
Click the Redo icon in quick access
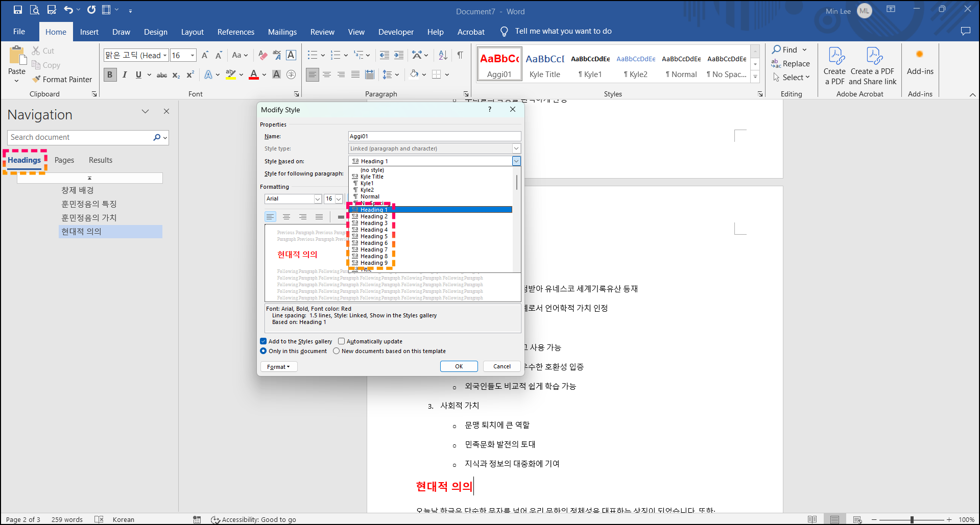click(91, 10)
